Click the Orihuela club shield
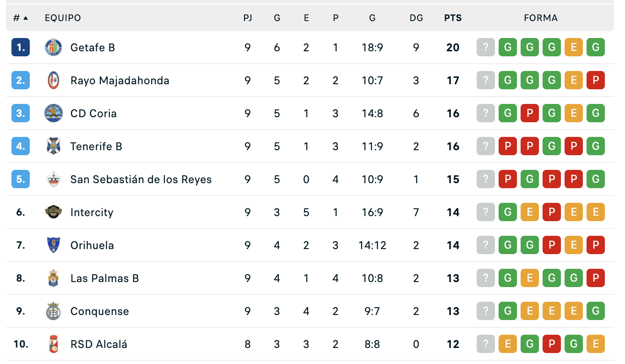 click(54, 245)
